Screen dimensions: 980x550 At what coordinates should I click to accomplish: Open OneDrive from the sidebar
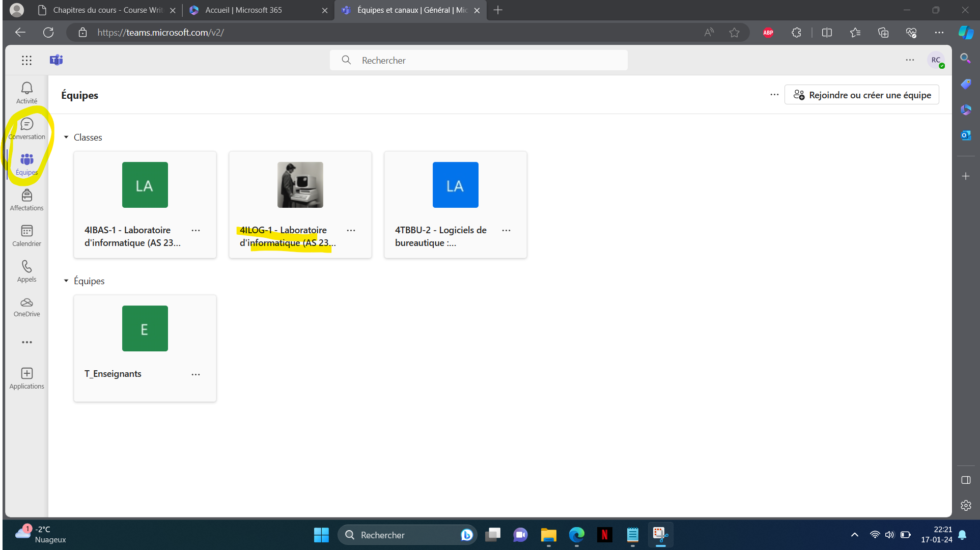click(x=26, y=307)
